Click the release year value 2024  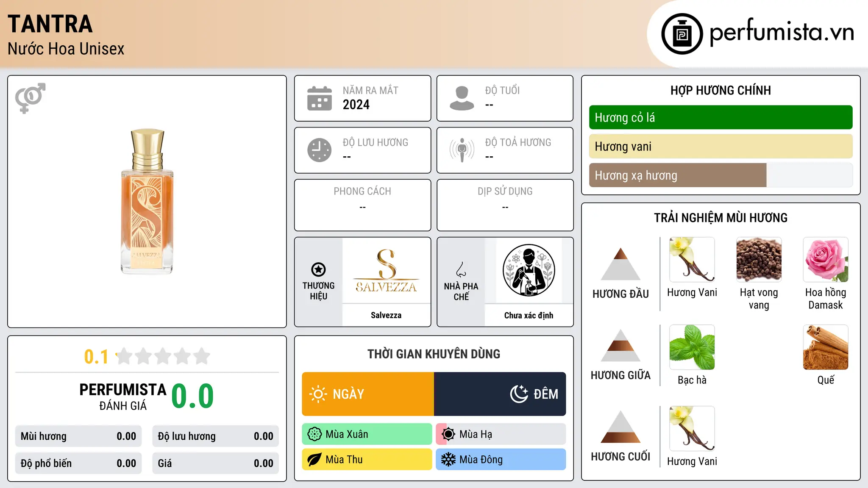click(356, 105)
